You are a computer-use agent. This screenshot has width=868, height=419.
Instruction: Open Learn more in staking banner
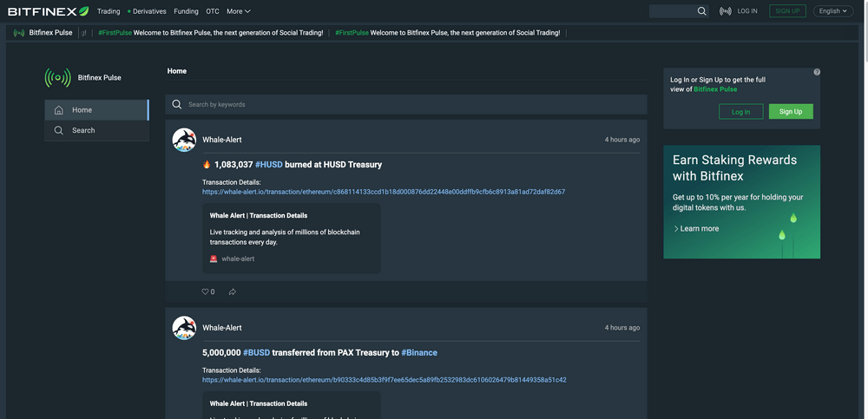(x=696, y=229)
